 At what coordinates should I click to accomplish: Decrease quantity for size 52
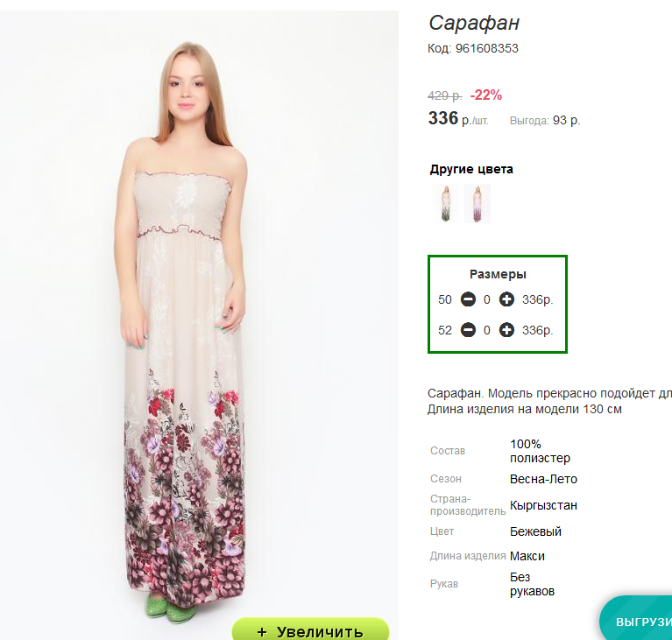(468, 330)
